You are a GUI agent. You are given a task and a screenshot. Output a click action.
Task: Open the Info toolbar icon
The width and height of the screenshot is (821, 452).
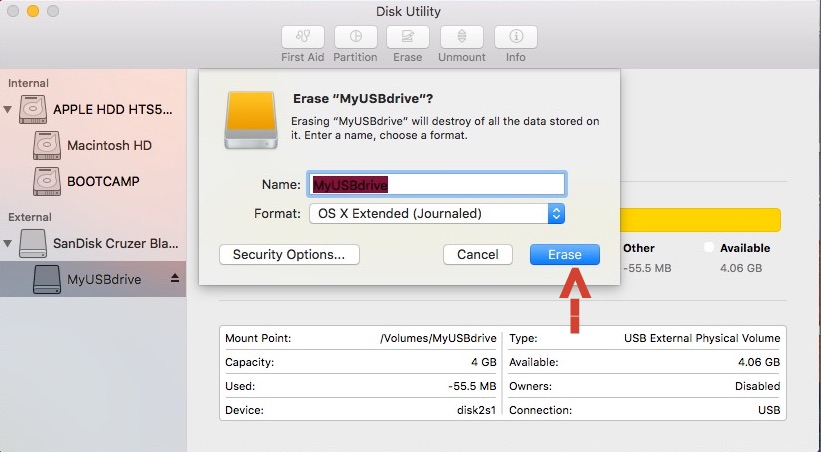point(516,37)
